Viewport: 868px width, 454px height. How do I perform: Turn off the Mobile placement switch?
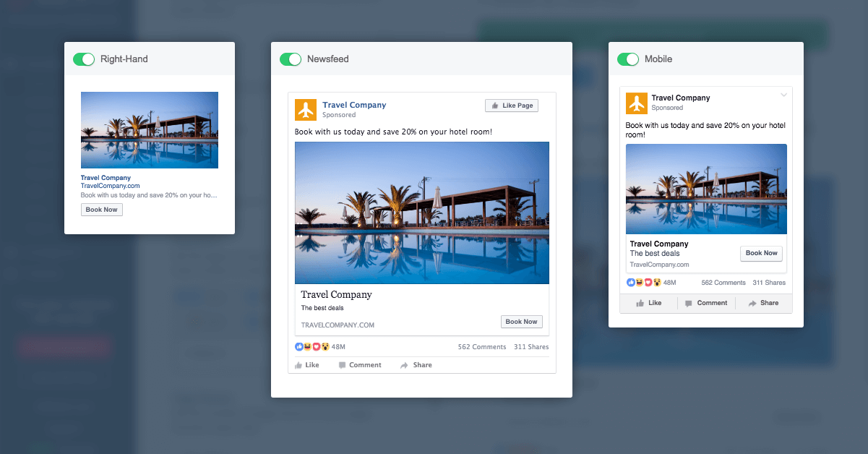(628, 59)
